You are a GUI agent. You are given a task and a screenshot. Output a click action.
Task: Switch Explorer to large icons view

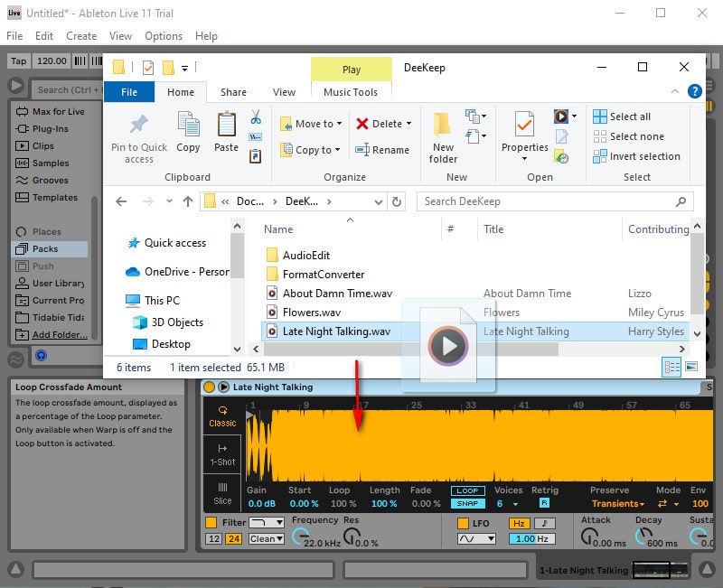click(x=691, y=367)
